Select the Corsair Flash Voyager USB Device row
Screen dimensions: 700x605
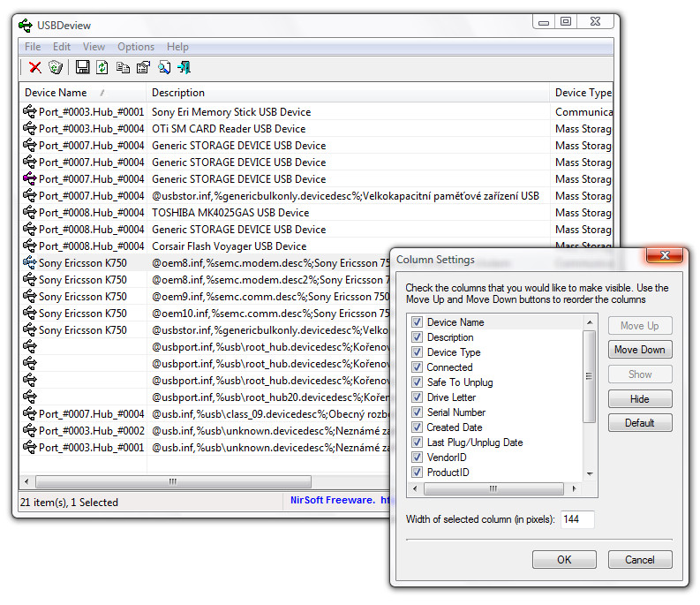coord(316,246)
